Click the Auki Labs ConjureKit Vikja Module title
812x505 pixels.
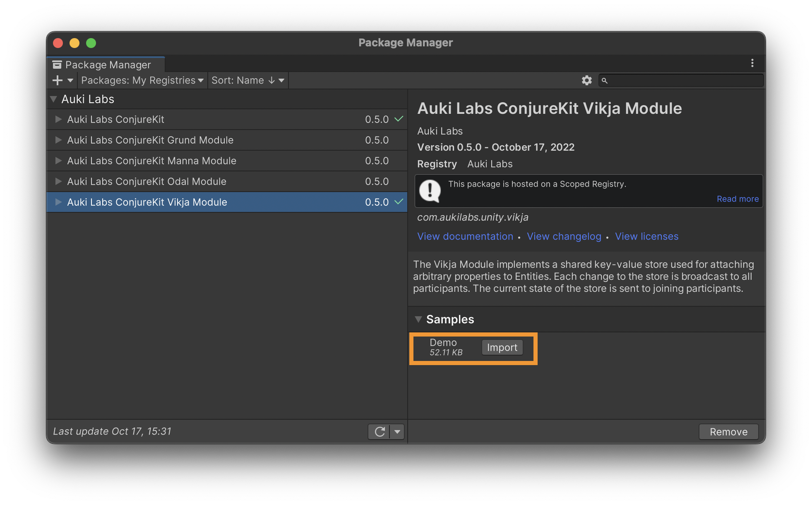point(550,108)
